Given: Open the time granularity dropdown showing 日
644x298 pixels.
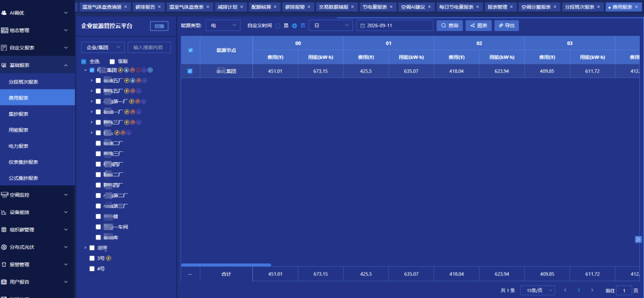Looking at the screenshot, I should coord(330,26).
